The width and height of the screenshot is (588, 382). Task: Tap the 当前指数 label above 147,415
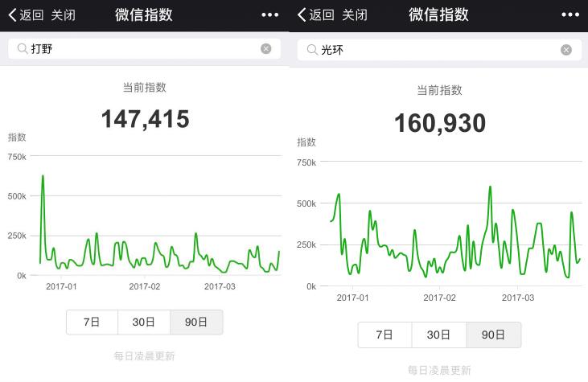145,88
